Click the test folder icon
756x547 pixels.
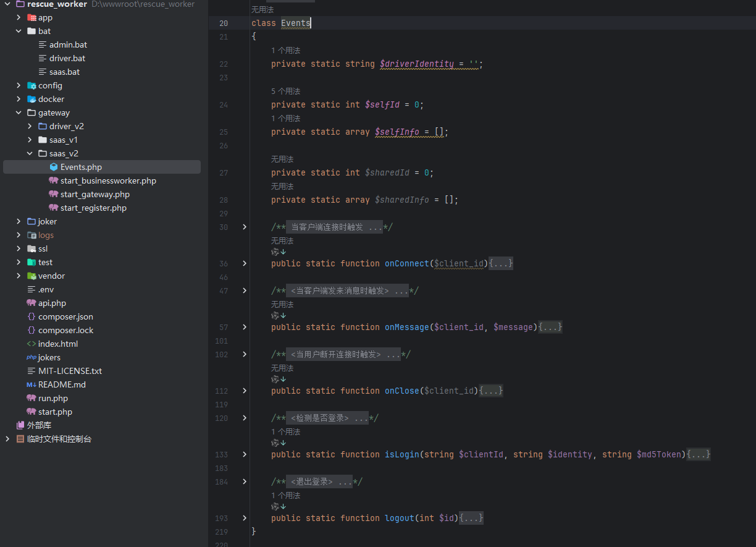[31, 263]
